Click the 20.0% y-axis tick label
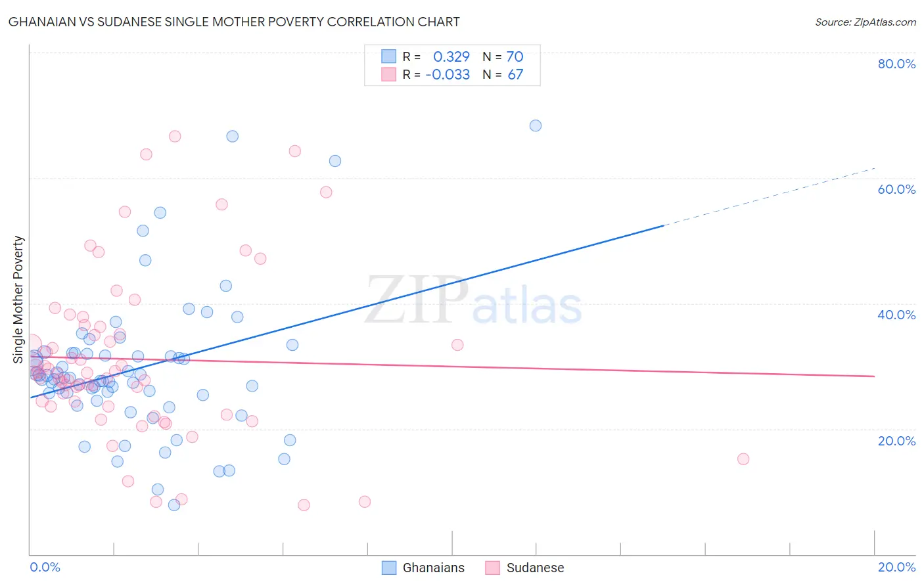 (896, 441)
